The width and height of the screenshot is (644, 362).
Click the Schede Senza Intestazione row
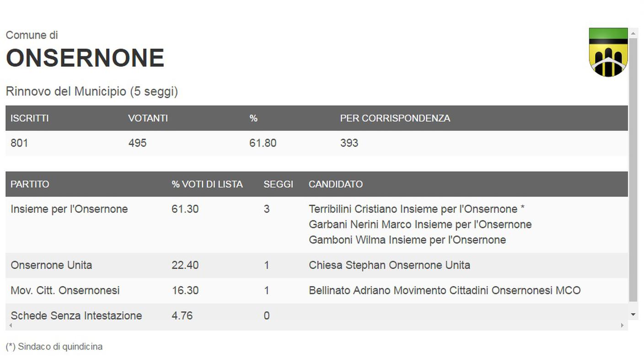coord(317,315)
